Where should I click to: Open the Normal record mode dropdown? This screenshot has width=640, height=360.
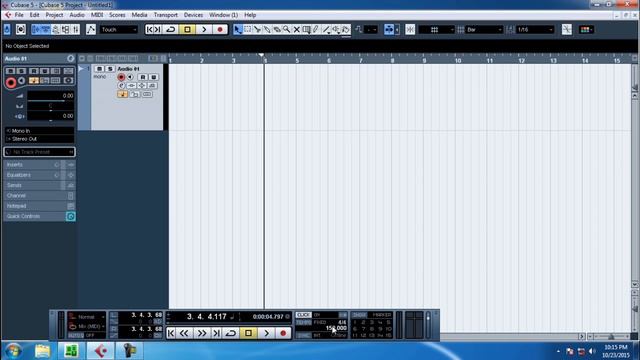tap(87, 317)
